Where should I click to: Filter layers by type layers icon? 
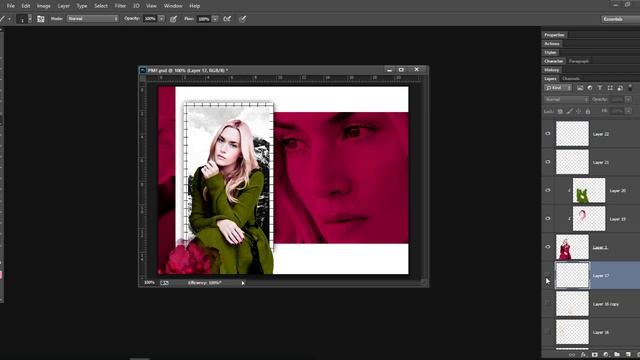pyautogui.click(x=600, y=88)
